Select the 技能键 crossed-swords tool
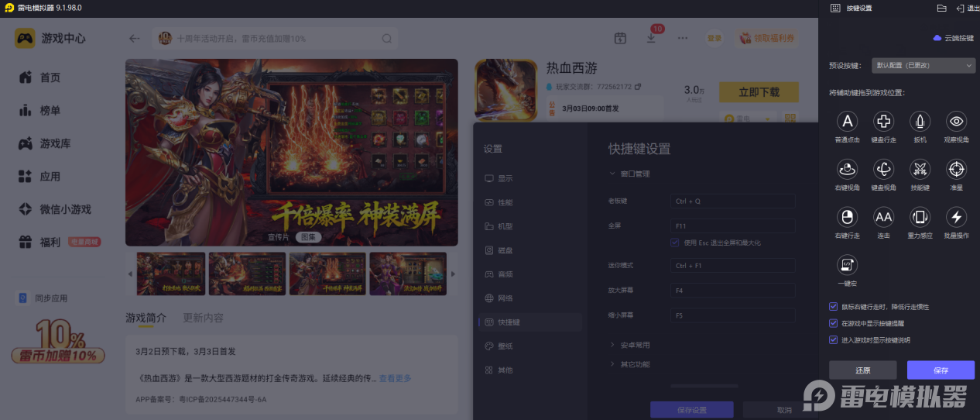This screenshot has height=420, width=980. (x=920, y=169)
